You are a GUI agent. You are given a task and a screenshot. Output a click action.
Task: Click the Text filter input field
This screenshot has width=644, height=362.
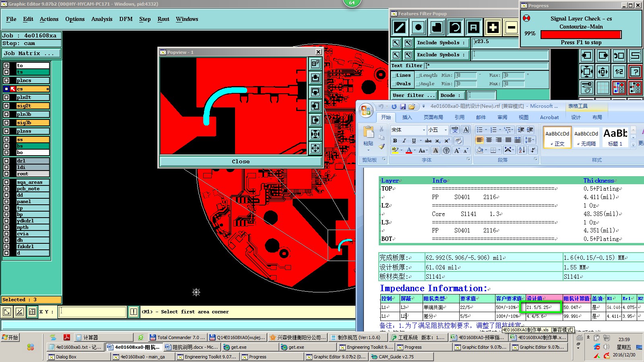(x=487, y=66)
